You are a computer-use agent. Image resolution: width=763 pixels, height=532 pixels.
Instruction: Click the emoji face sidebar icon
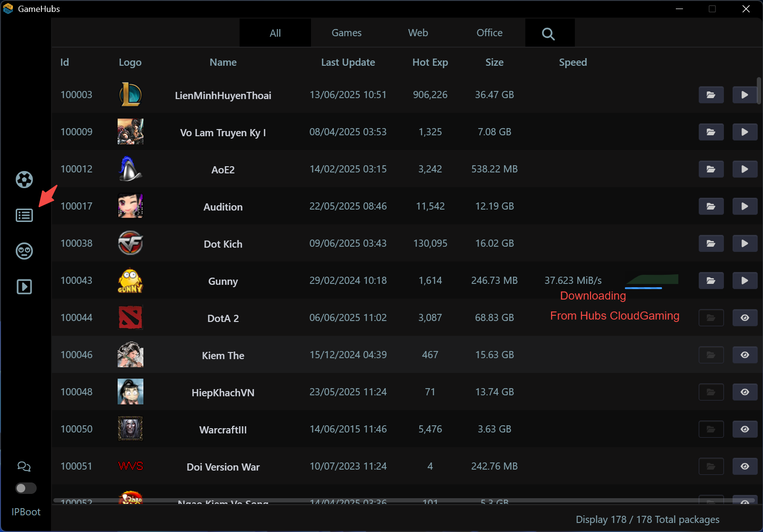[24, 251]
